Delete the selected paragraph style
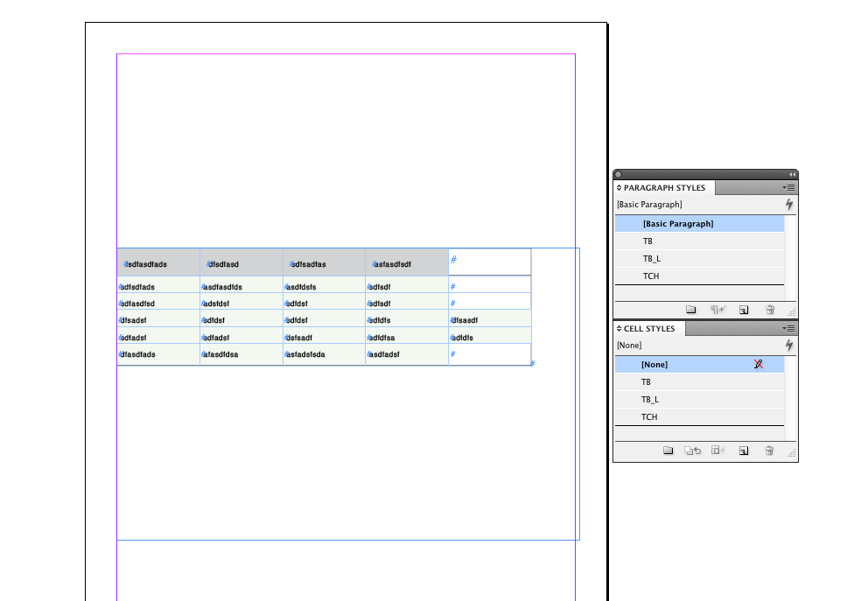Screen dimensions: 868x601 770,310
